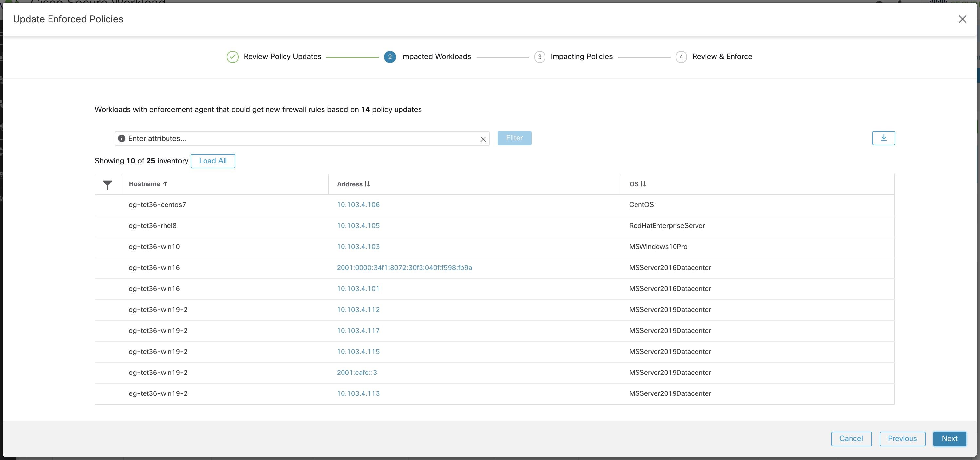Image resolution: width=980 pixels, height=460 pixels.
Task: Select the Impacted Workloads tab
Action: (x=436, y=56)
